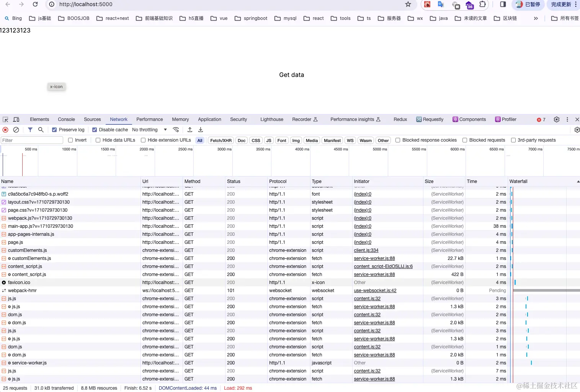Open the use-websocket.js:42 initiator link

pos(375,291)
